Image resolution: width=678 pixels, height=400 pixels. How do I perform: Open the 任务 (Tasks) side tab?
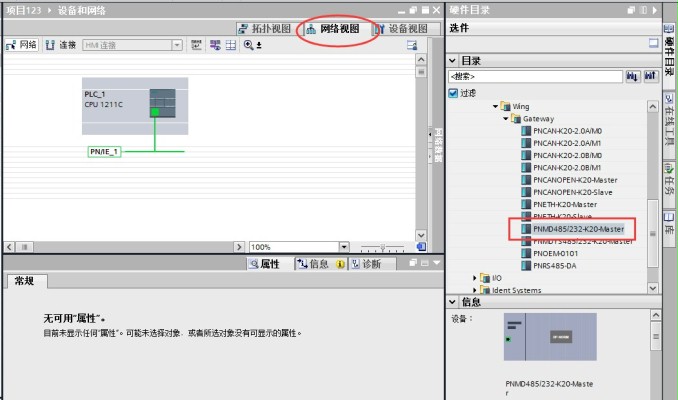pos(669,183)
